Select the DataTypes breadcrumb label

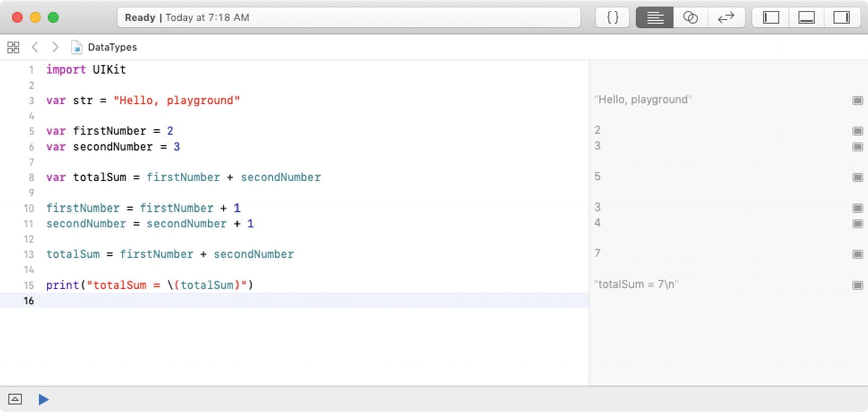[x=112, y=47]
